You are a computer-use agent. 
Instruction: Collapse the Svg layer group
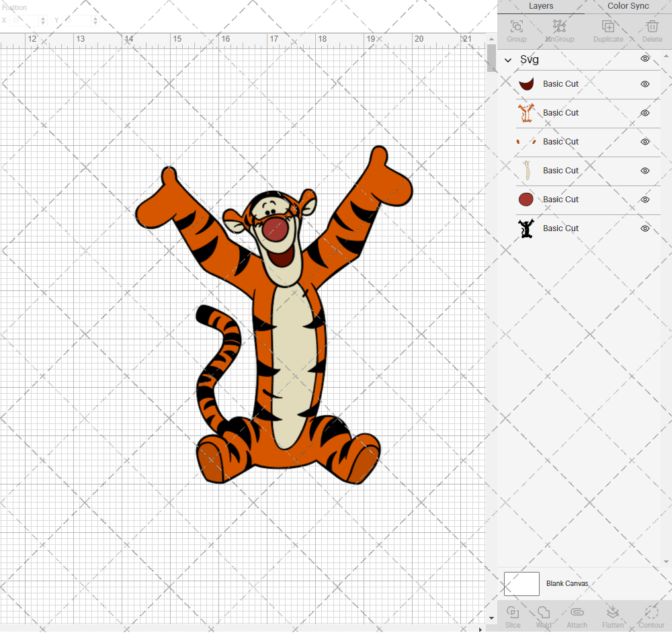click(x=509, y=60)
